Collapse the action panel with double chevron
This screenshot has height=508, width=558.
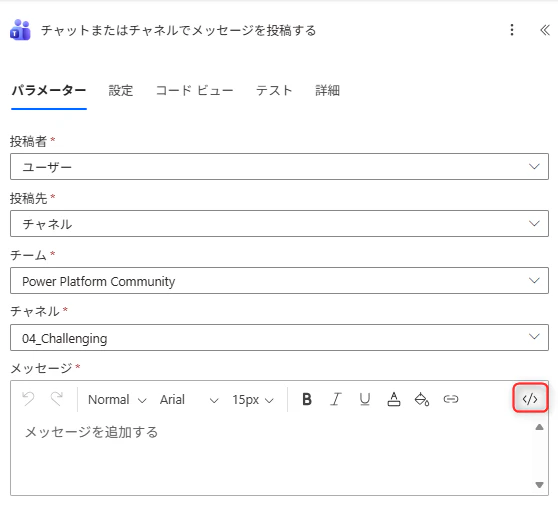point(545,30)
